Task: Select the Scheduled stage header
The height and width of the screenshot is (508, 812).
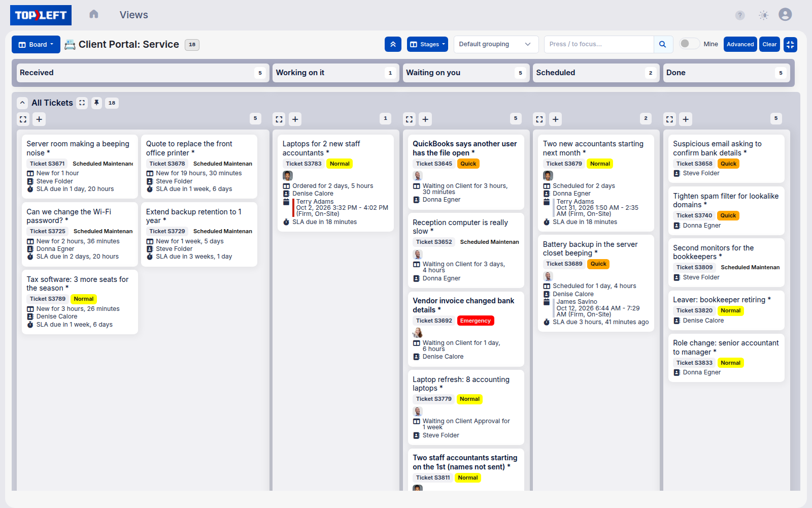Action: tap(596, 73)
